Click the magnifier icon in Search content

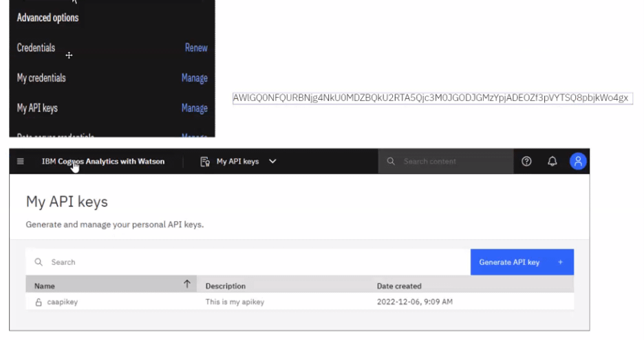pyautogui.click(x=391, y=162)
